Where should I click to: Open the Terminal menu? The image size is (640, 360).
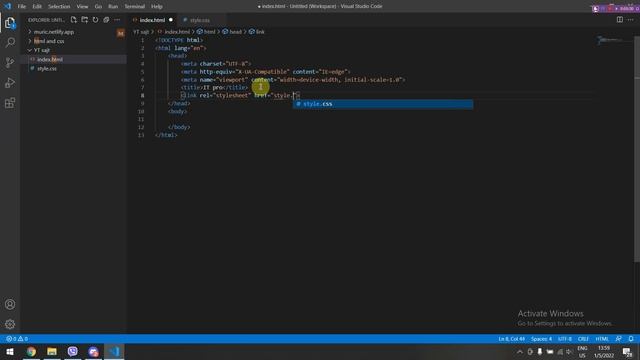pyautogui.click(x=135, y=7)
